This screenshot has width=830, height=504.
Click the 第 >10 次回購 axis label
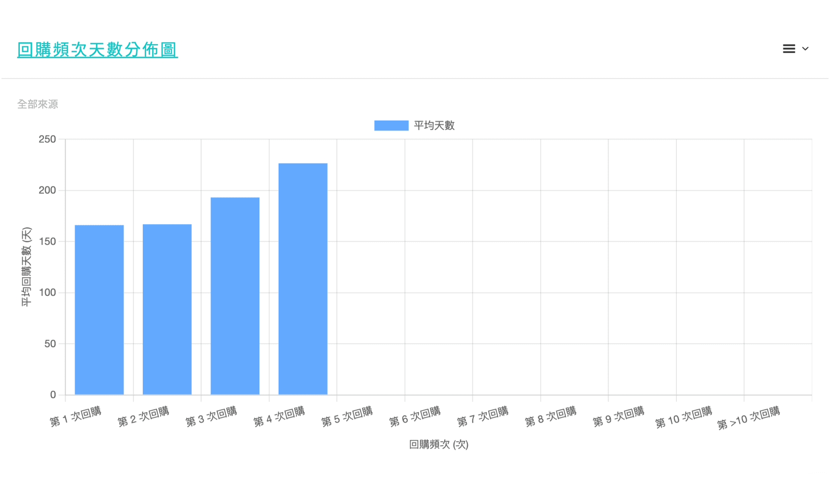point(748,418)
